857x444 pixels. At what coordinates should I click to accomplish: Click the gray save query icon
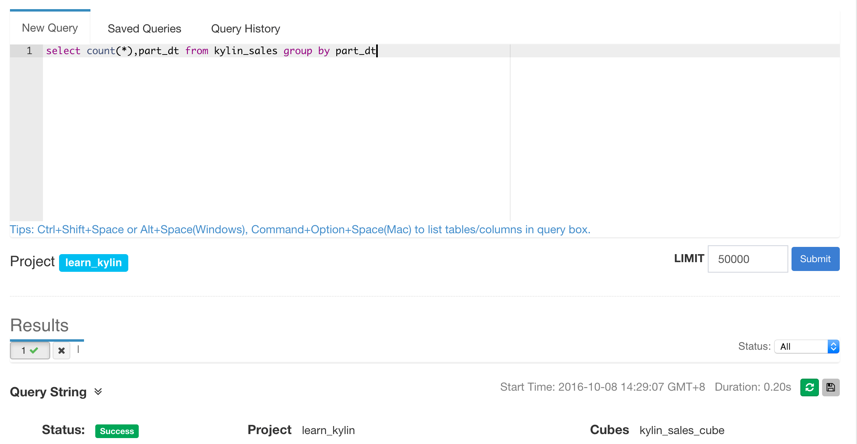830,387
